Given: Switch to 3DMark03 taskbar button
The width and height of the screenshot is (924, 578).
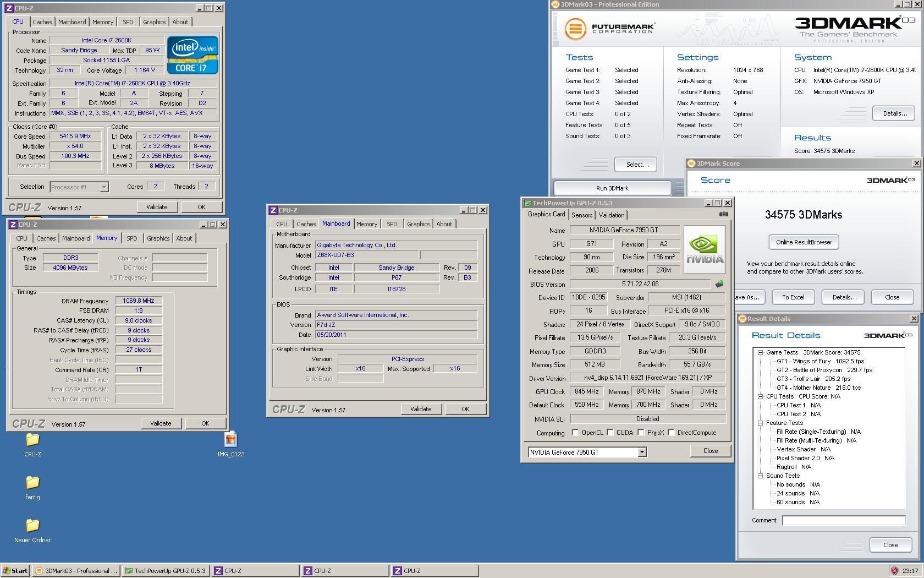Looking at the screenshot, I should (76, 571).
